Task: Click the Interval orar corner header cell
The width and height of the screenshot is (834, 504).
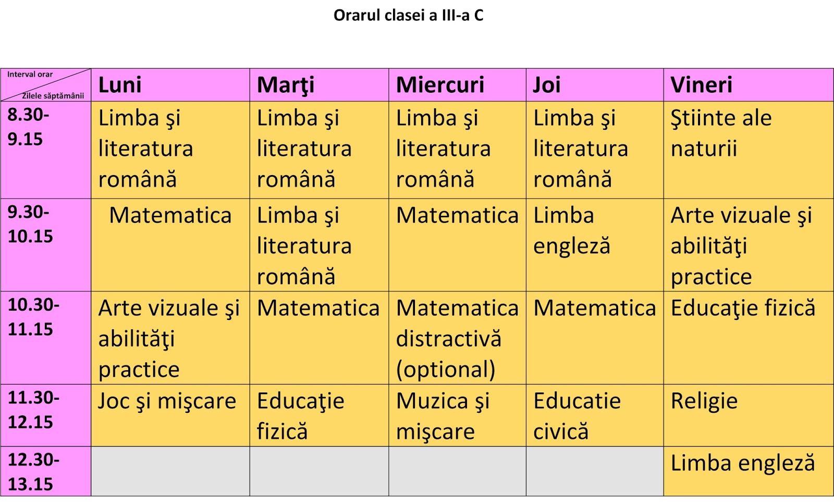Action: click(45, 85)
